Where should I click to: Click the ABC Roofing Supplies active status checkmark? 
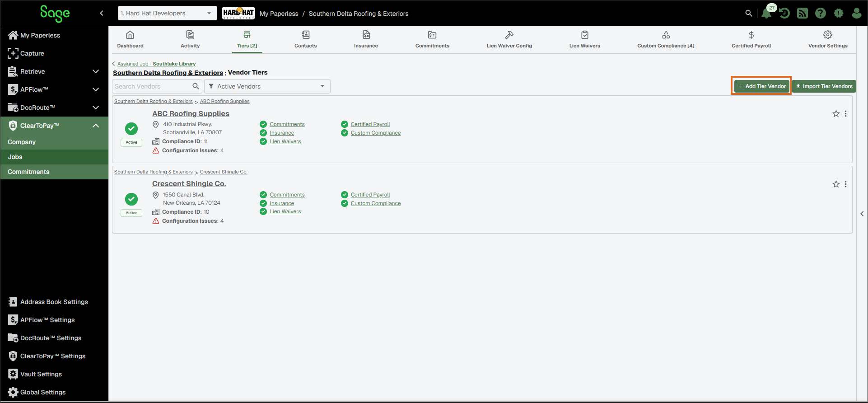[x=131, y=129]
